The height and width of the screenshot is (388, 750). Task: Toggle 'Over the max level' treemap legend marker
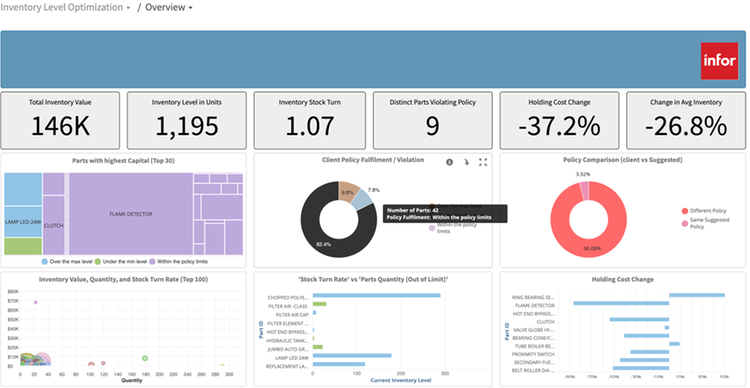(44, 262)
